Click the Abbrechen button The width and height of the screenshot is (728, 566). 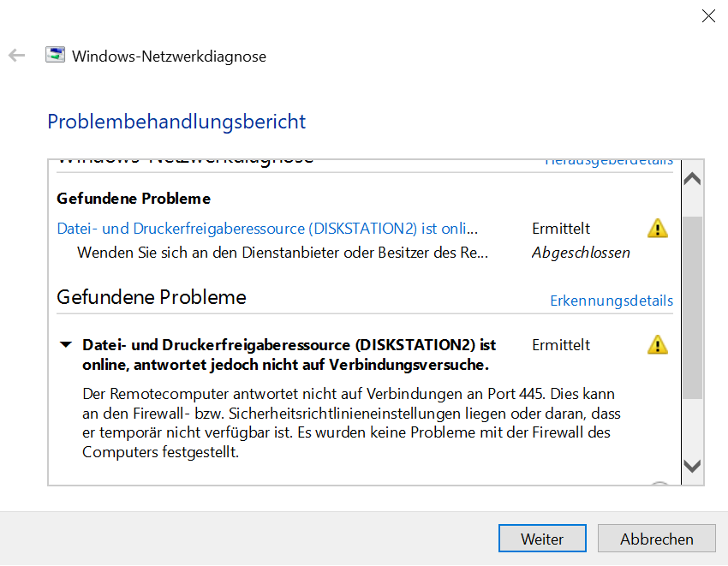coord(657,539)
